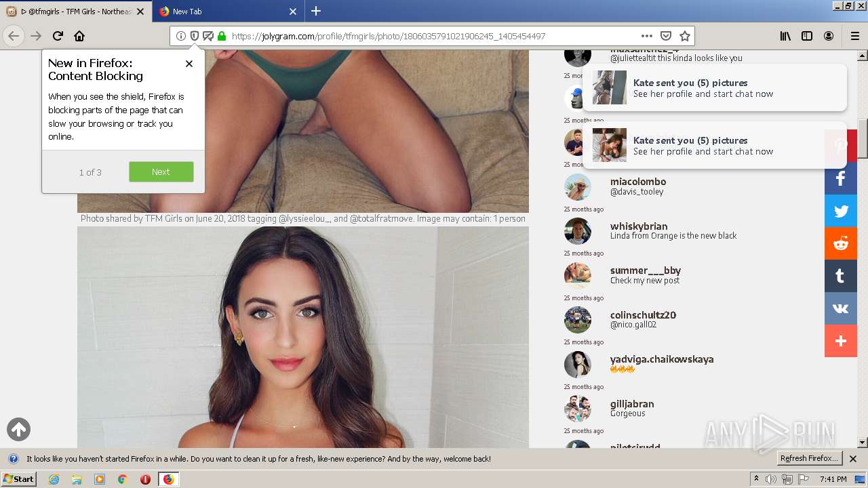Screen dimensions: 868x488
Task: Click the content blocking shield icon
Action: [195, 36]
